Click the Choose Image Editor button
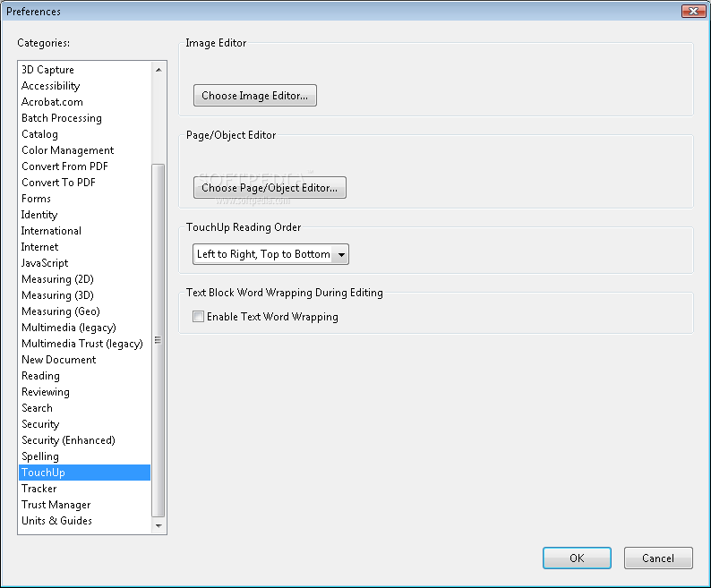711x588 pixels. (255, 96)
